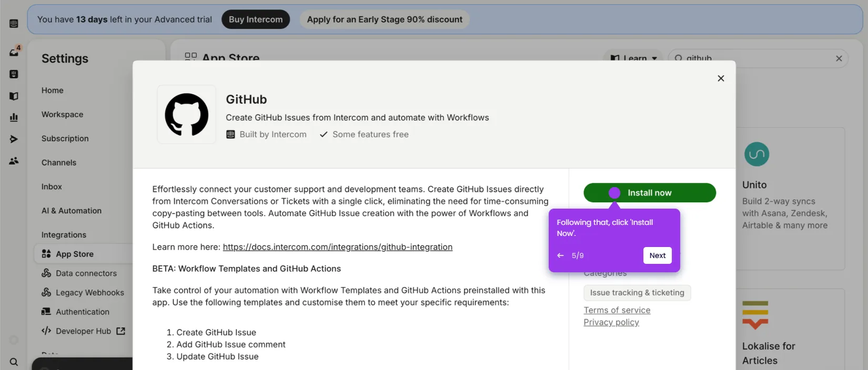Select the Issue tracking & ticketing category tag
The width and height of the screenshot is (868, 370).
(637, 293)
